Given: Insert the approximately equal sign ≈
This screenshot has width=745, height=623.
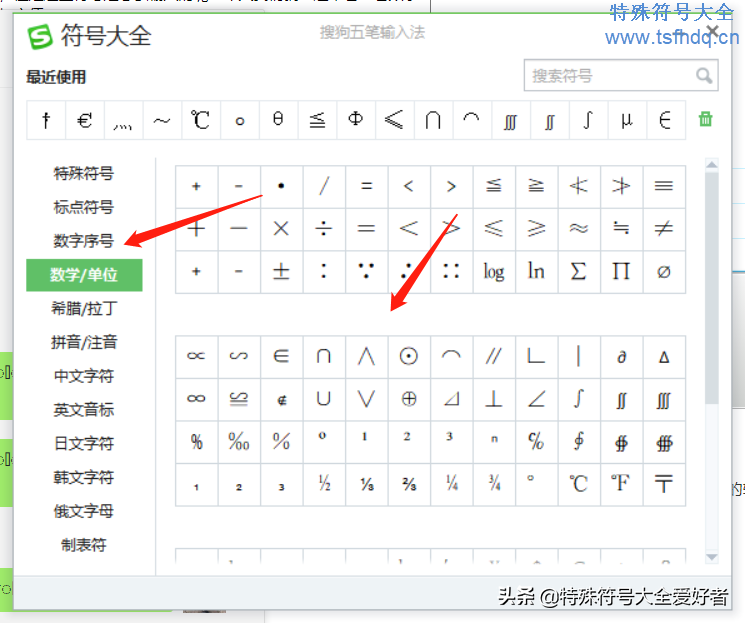Looking at the screenshot, I should tap(578, 229).
